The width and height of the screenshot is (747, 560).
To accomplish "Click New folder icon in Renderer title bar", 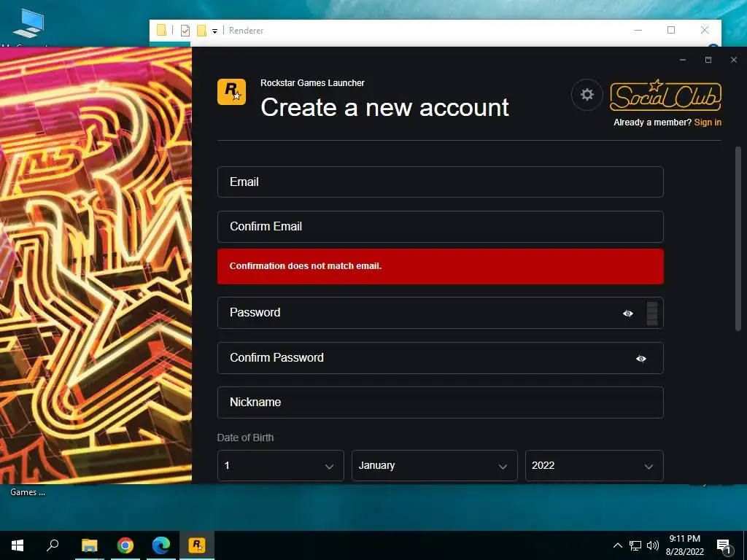I will pos(201,31).
